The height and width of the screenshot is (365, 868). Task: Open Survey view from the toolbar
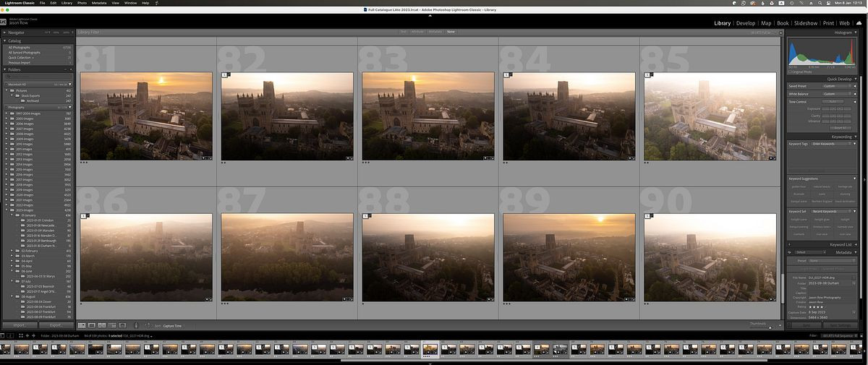pyautogui.click(x=111, y=326)
